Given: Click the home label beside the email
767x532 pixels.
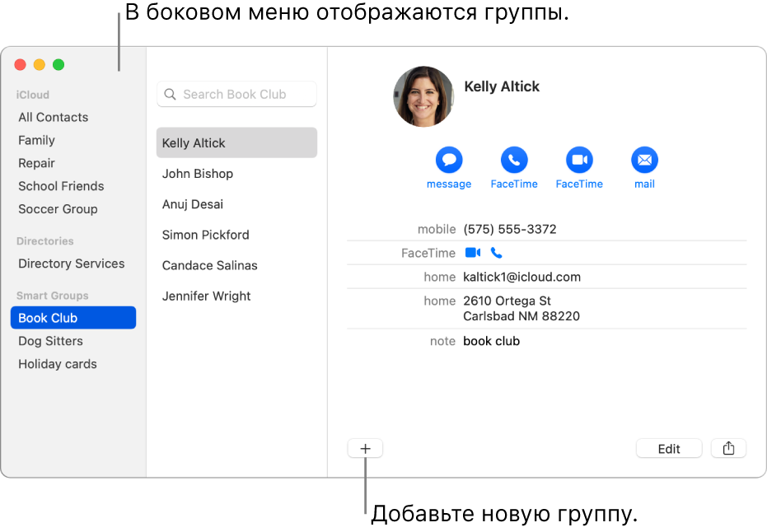Looking at the screenshot, I should 440,278.
